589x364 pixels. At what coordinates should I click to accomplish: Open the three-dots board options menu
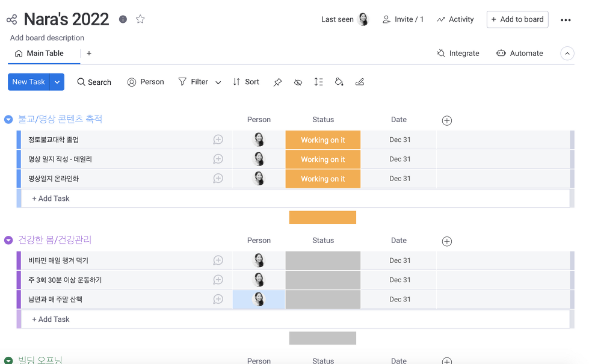pyautogui.click(x=566, y=20)
